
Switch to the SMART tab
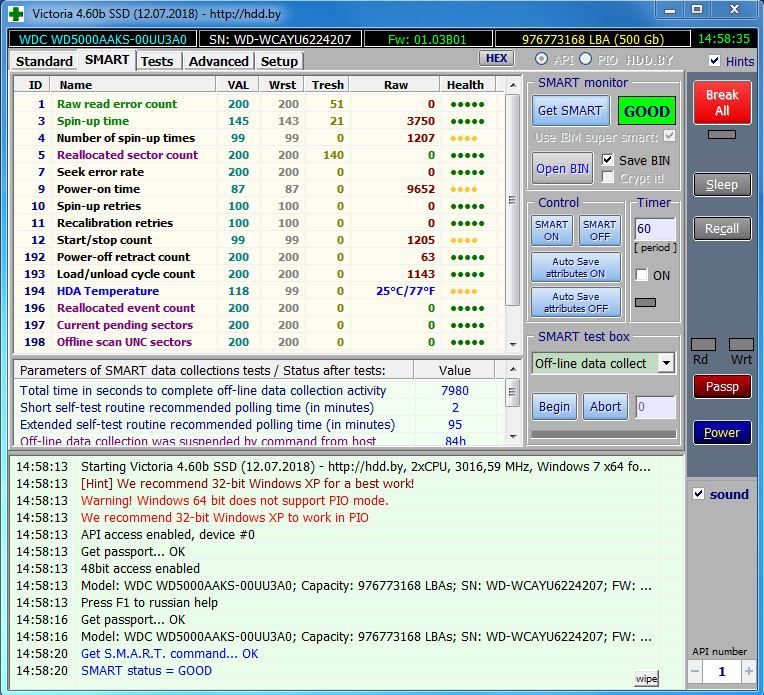coord(107,60)
